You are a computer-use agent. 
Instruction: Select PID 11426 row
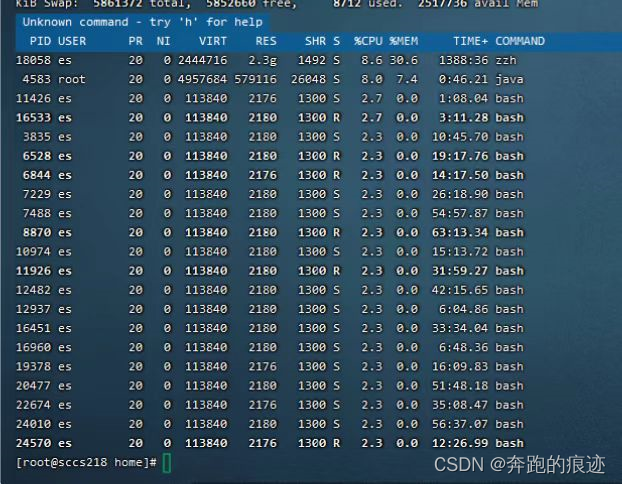(x=270, y=98)
